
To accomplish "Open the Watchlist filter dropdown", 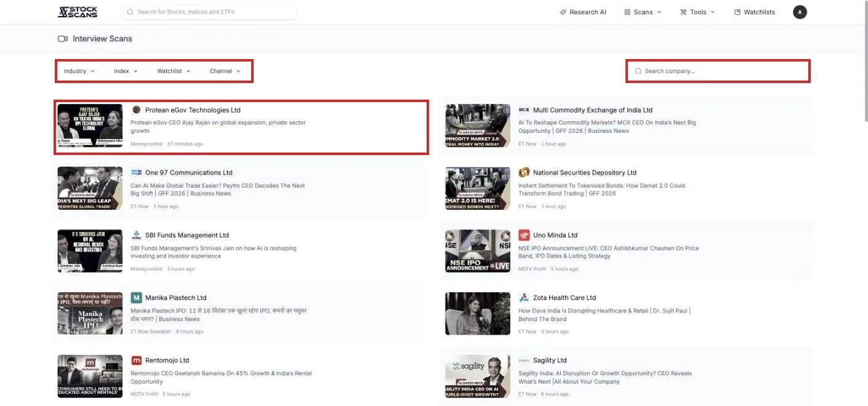I will pyautogui.click(x=174, y=71).
